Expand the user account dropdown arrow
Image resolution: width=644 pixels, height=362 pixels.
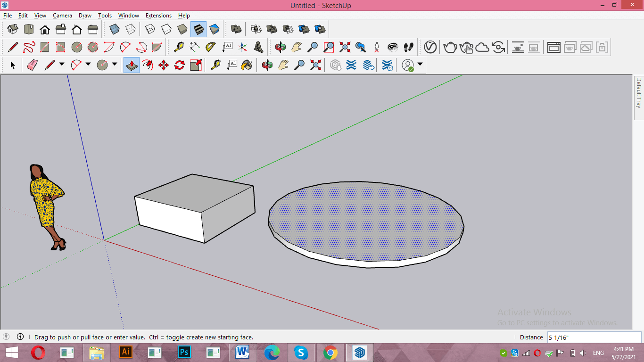point(420,65)
